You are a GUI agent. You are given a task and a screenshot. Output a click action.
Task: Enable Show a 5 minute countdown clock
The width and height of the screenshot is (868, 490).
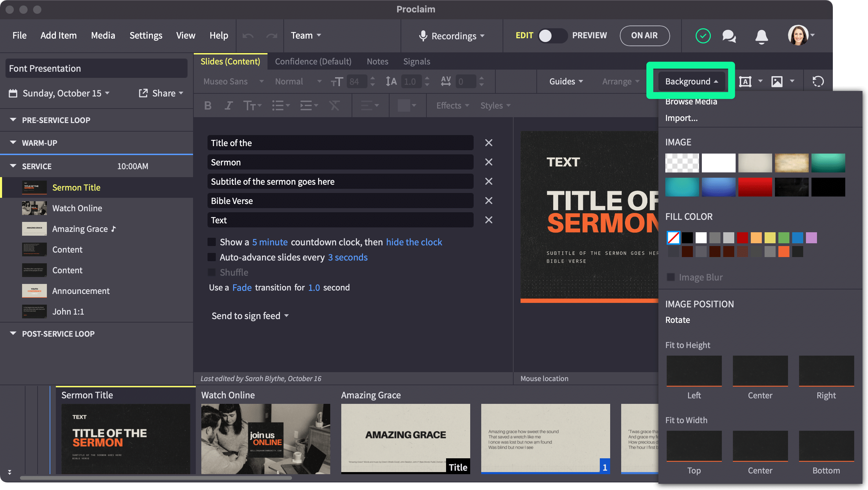212,242
